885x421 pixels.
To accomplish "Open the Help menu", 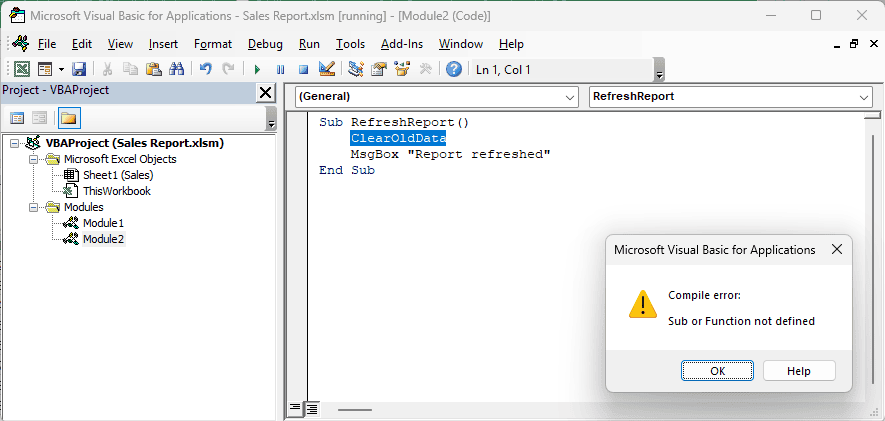I will tap(511, 44).
